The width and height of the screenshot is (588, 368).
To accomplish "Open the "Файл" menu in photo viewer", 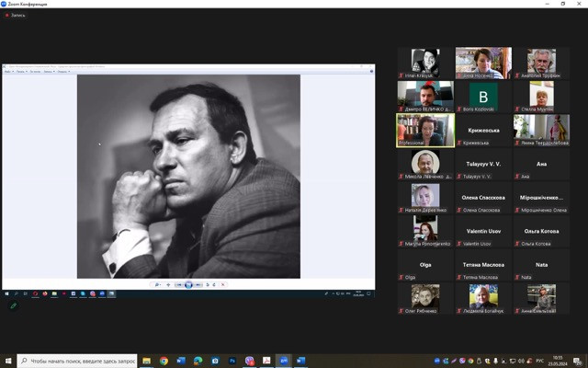I will click(8, 71).
